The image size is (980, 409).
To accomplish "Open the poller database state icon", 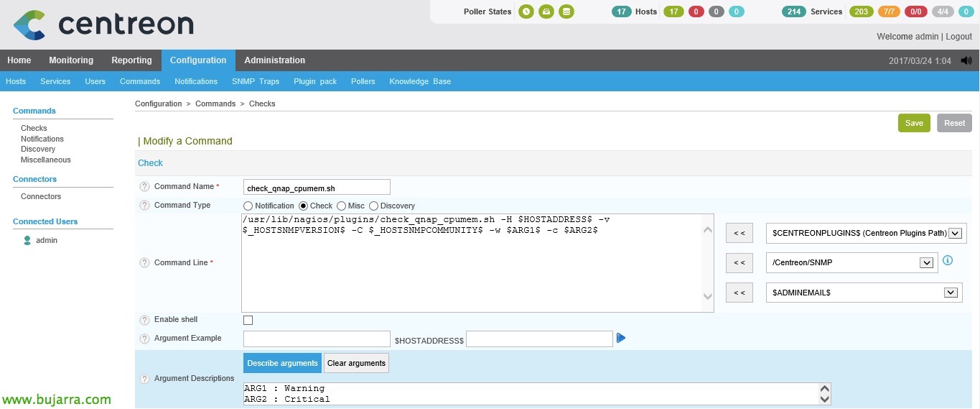I will 566,12.
